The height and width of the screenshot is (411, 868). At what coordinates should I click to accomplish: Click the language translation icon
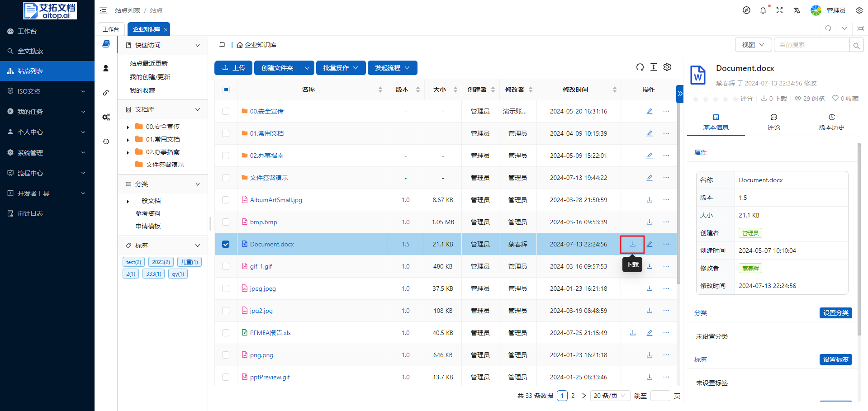point(797,10)
